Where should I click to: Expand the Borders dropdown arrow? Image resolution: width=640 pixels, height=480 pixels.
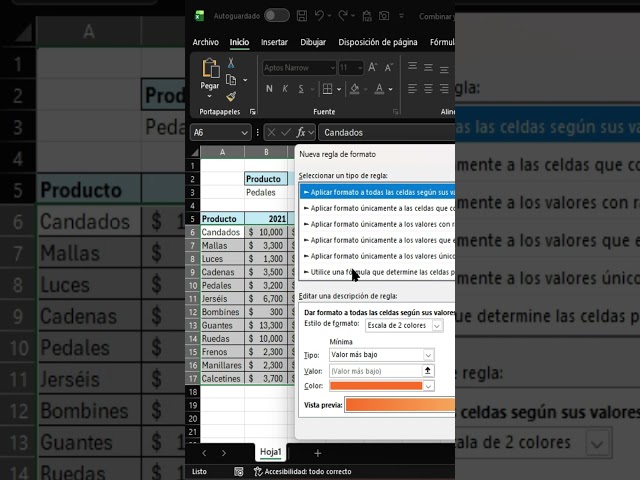click(x=339, y=89)
